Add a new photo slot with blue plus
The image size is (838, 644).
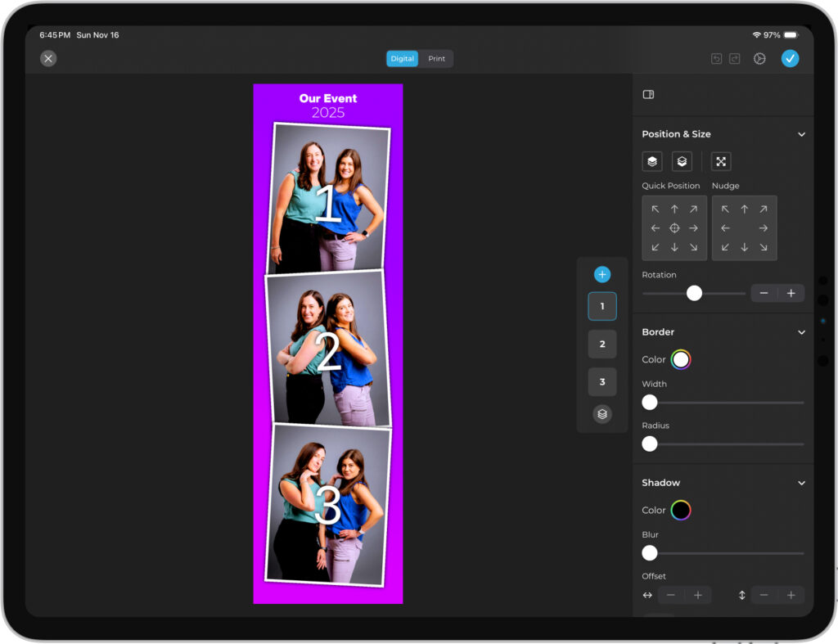tap(602, 275)
